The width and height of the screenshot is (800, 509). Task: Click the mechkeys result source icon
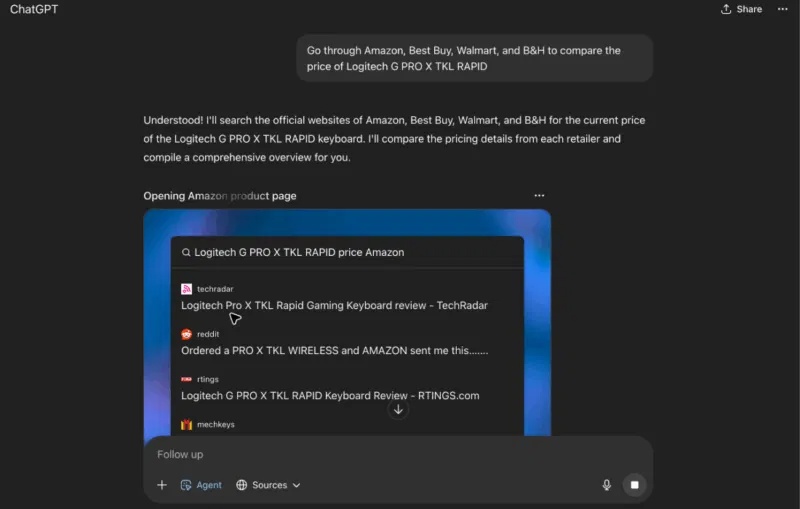coord(186,424)
